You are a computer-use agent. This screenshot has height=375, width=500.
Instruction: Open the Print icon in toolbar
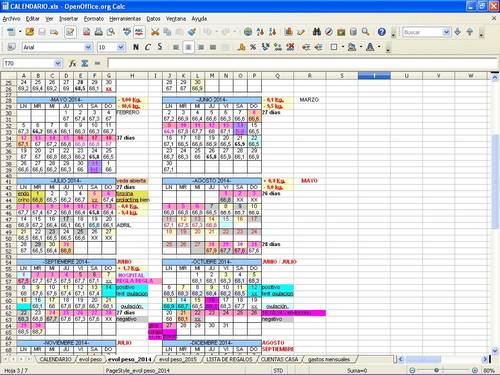click(98, 32)
